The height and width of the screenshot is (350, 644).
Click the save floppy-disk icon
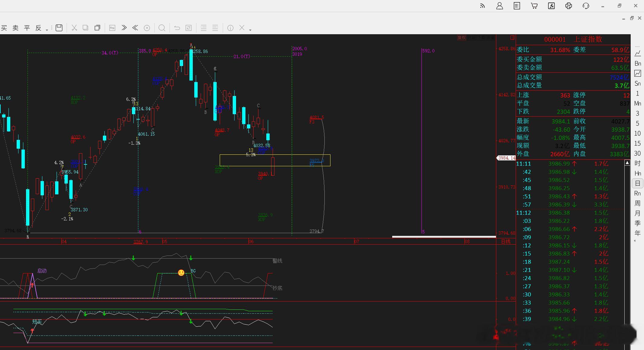click(59, 28)
